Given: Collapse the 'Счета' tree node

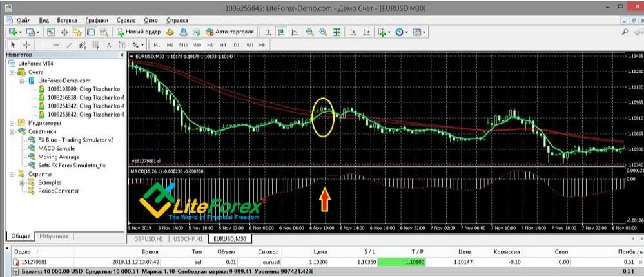Looking at the screenshot, I should coord(13,72).
